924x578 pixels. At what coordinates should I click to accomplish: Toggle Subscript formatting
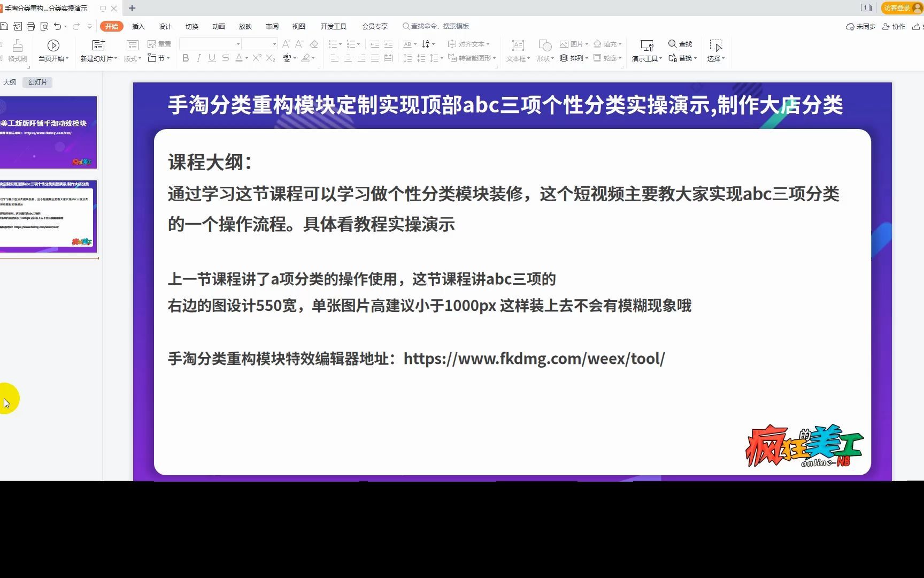tap(271, 58)
